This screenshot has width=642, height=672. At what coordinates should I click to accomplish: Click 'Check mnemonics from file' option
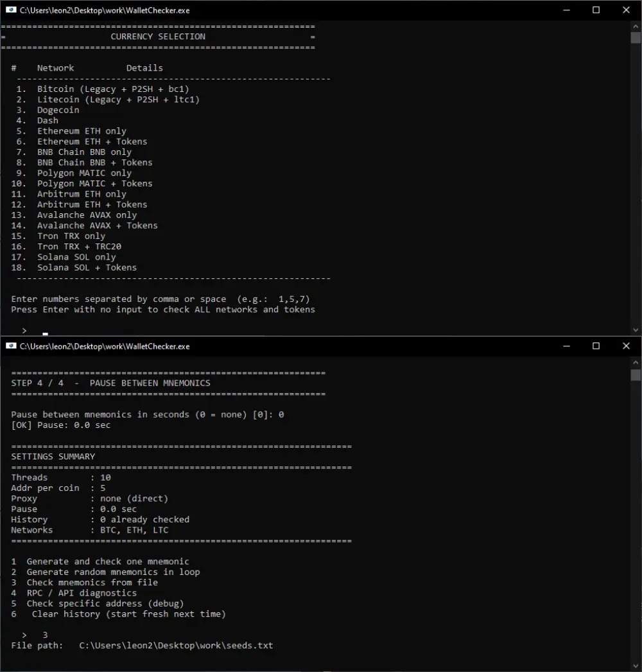[x=84, y=583]
